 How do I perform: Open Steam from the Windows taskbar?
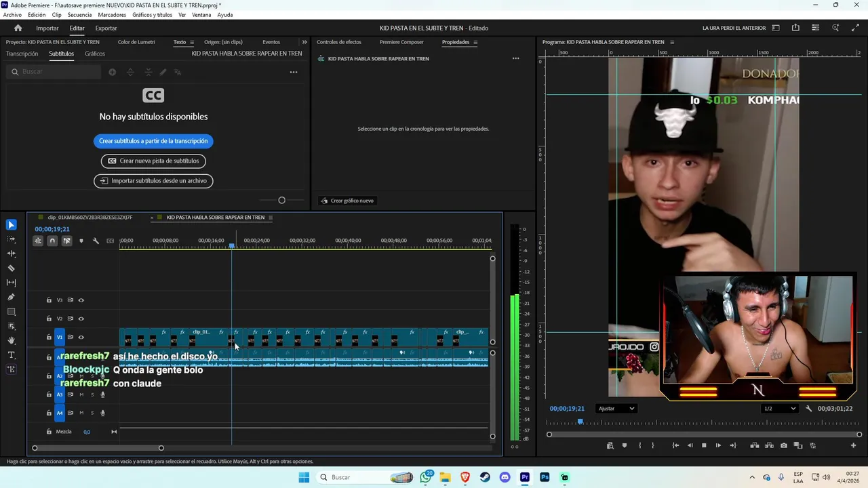point(485,477)
